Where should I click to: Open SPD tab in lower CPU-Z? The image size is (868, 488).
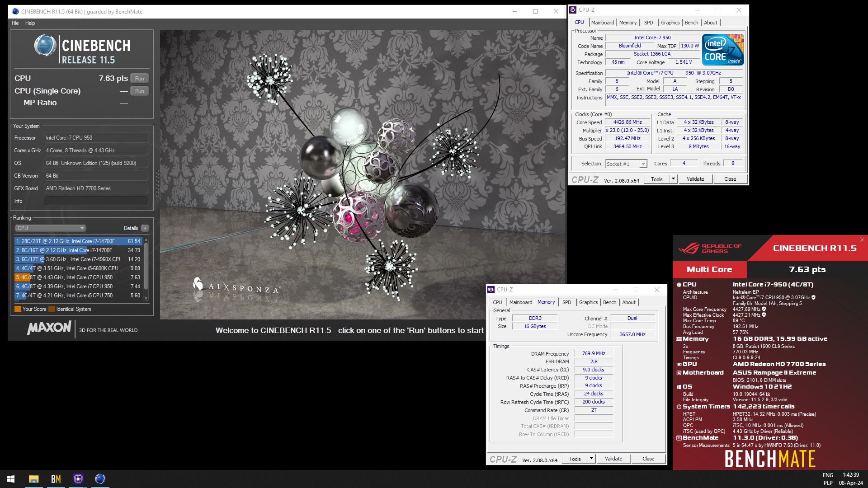tap(566, 302)
